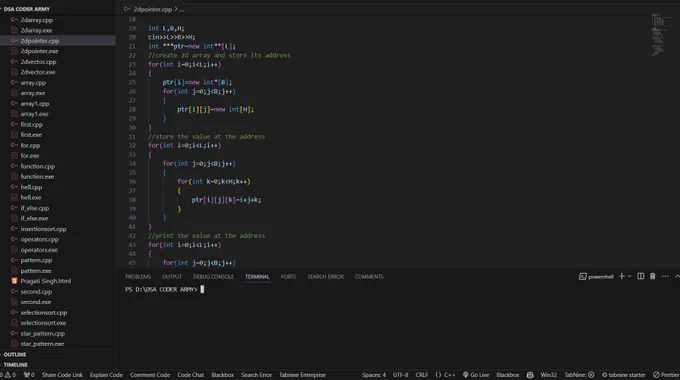Split the terminal panel
Viewport: 680px width, 380px height.
[641, 276]
